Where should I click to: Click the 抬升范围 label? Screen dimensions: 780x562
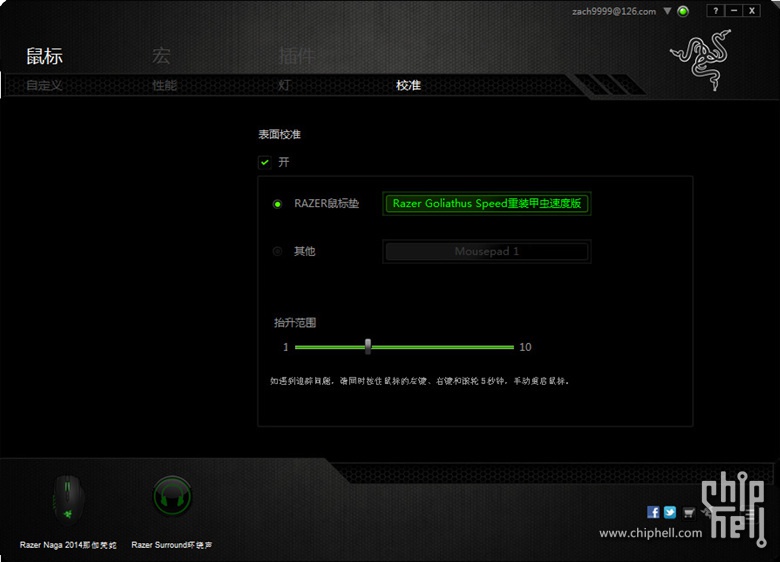tap(295, 323)
